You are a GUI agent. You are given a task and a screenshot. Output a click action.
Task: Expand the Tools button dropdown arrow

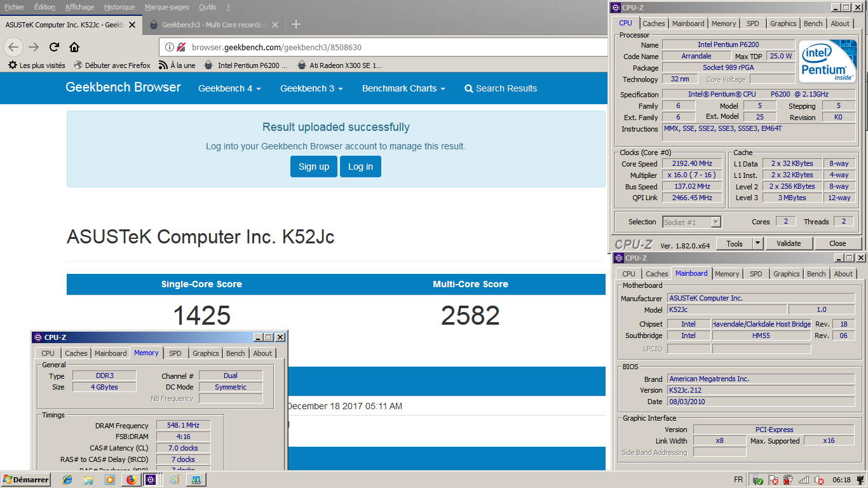[757, 243]
